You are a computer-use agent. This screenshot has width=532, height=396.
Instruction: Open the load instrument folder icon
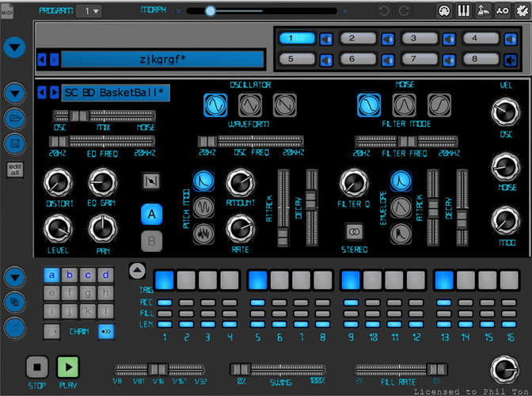14,119
